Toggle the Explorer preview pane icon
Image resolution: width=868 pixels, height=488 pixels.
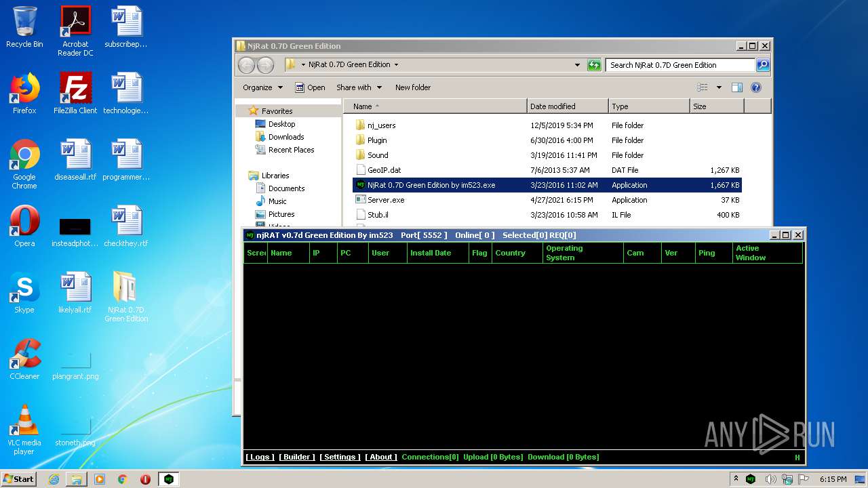coord(737,87)
